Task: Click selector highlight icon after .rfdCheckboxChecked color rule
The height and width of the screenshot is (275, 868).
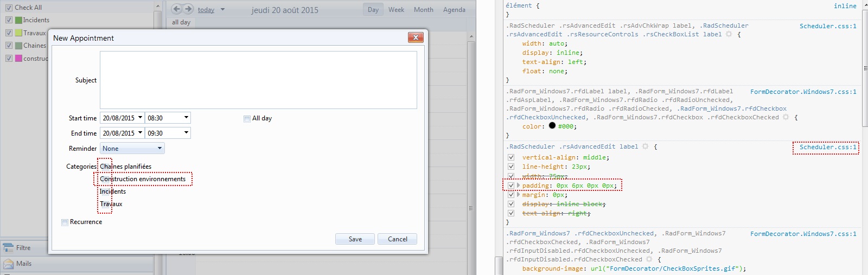Action: (786, 117)
